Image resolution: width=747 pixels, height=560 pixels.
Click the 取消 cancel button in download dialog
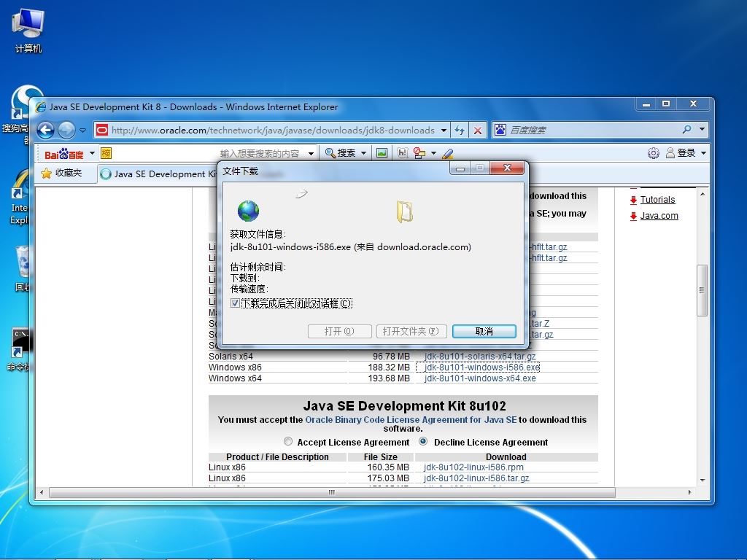coord(484,332)
